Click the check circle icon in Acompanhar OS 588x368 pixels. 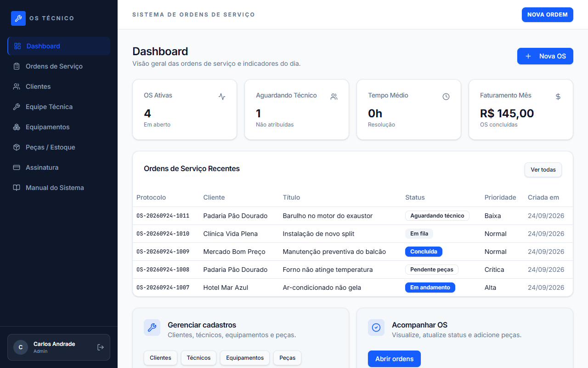point(376,328)
